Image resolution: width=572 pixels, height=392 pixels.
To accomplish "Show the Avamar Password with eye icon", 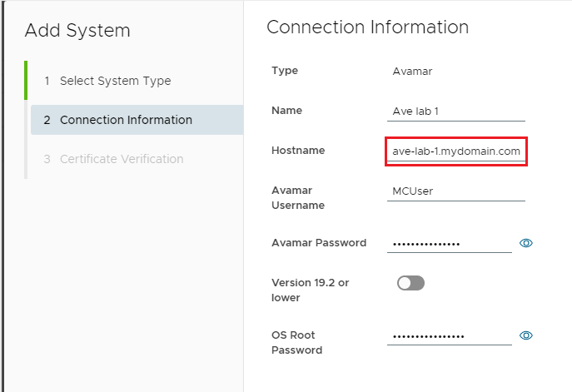I will (x=525, y=243).
